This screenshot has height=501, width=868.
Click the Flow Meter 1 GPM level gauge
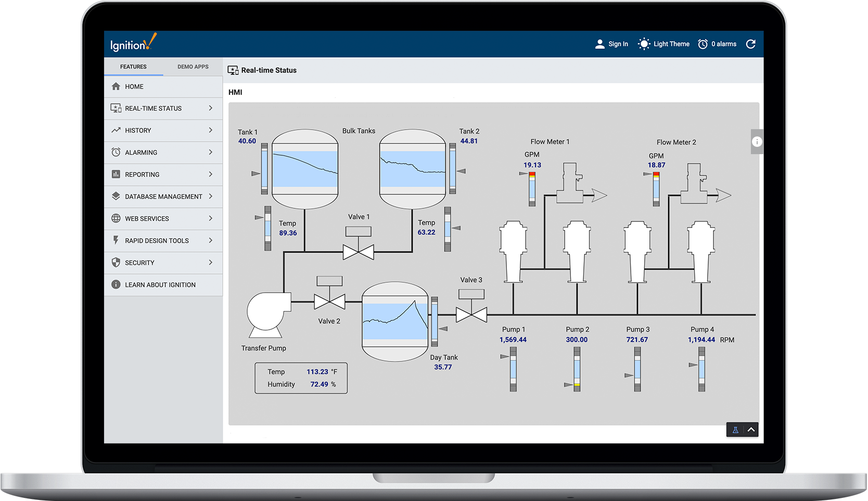[x=532, y=189]
